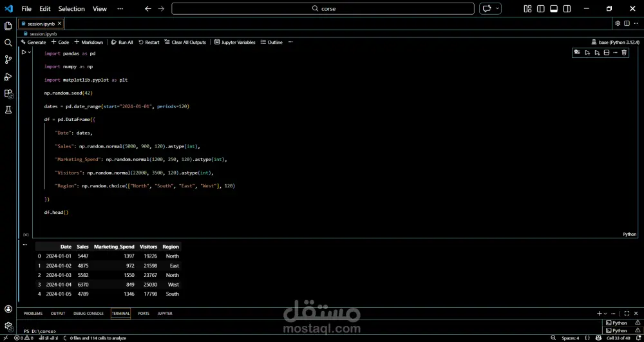Open the Search view in activity bar
Screen dimensions: 644x342
(8, 43)
